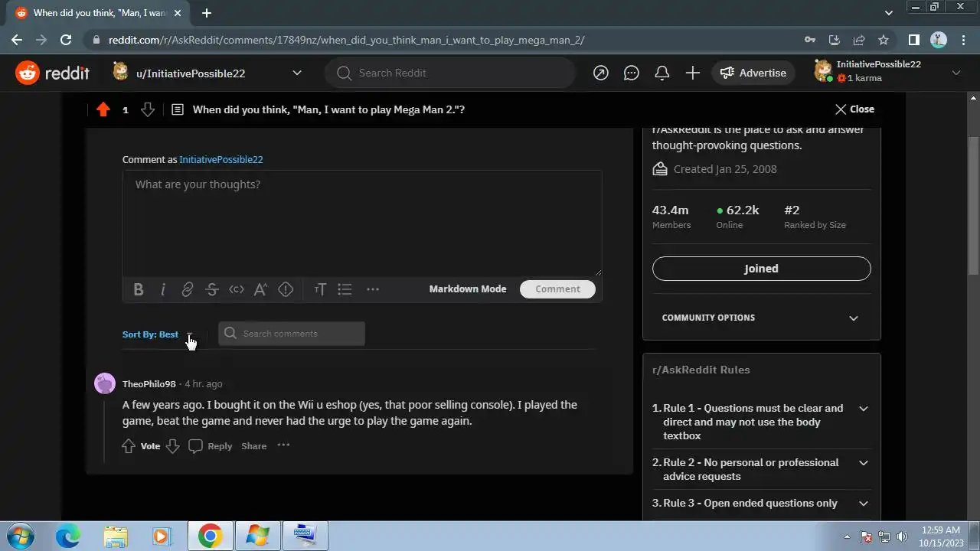The height and width of the screenshot is (551, 980).
Task: Open the Sort By Best dropdown
Action: coord(158,334)
